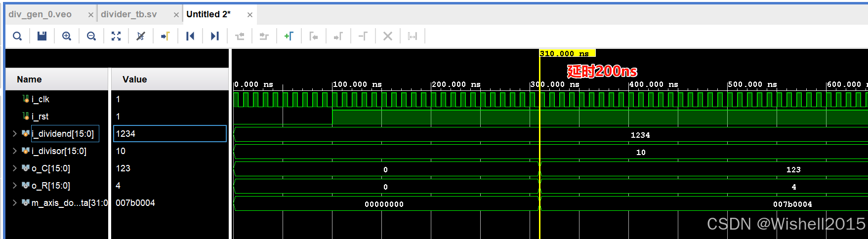Click the 500.000 ns ruler mark
Viewport: 868px width, 239px height.
pos(752,84)
